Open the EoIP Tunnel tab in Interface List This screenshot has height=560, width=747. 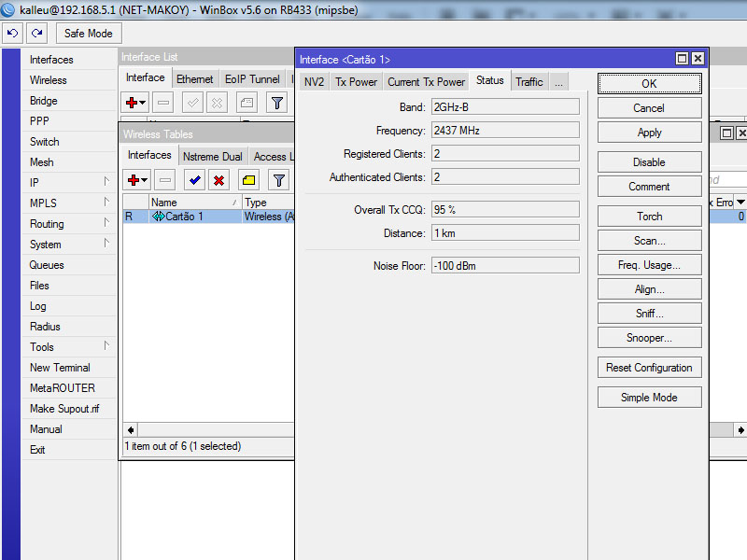[x=252, y=79]
